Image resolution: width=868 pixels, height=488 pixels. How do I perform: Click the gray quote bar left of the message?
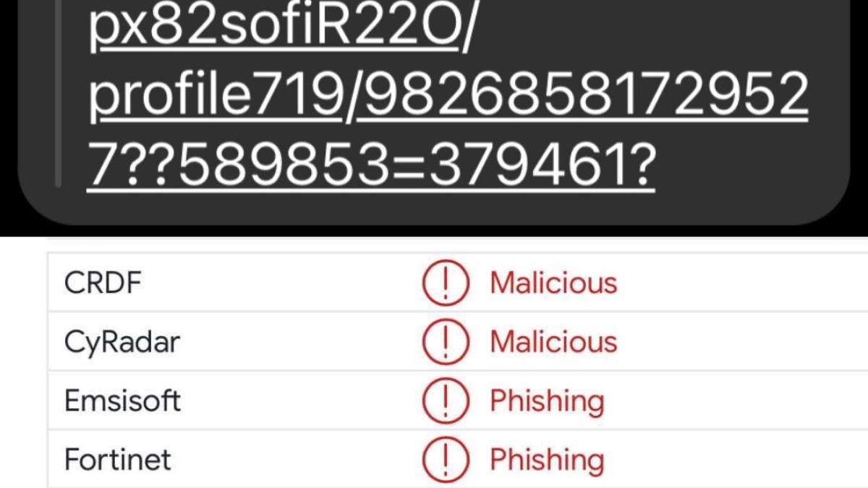(x=58, y=94)
